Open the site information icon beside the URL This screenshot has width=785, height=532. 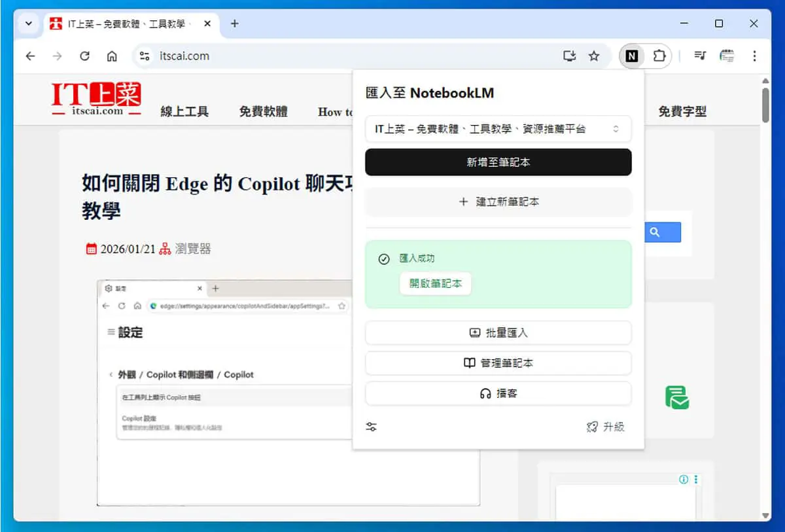[145, 56]
